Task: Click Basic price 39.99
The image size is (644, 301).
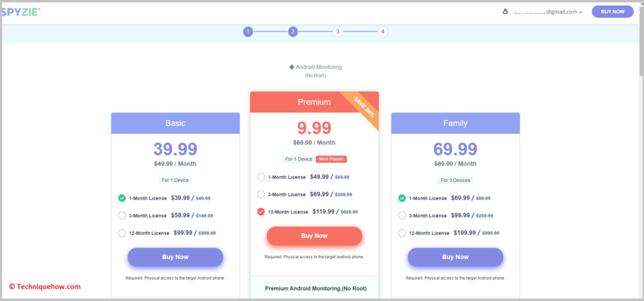Action: (x=175, y=149)
